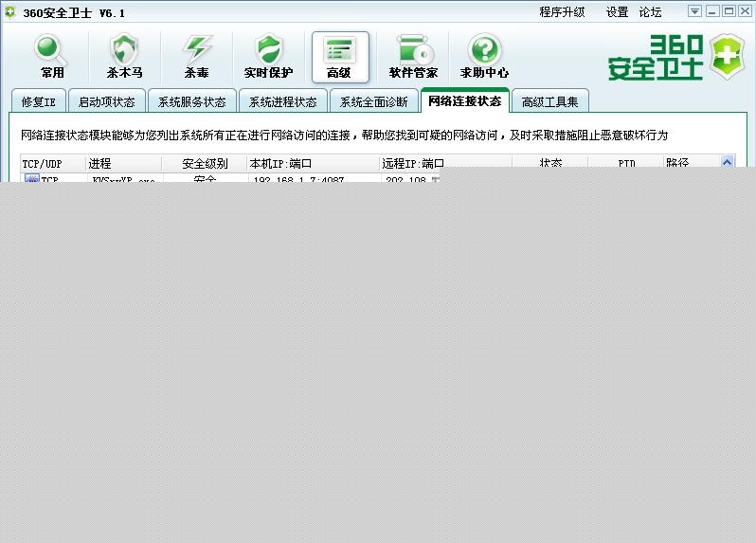Open 论坛 link in the title bar
Screen dimensions: 756x543
650,12
